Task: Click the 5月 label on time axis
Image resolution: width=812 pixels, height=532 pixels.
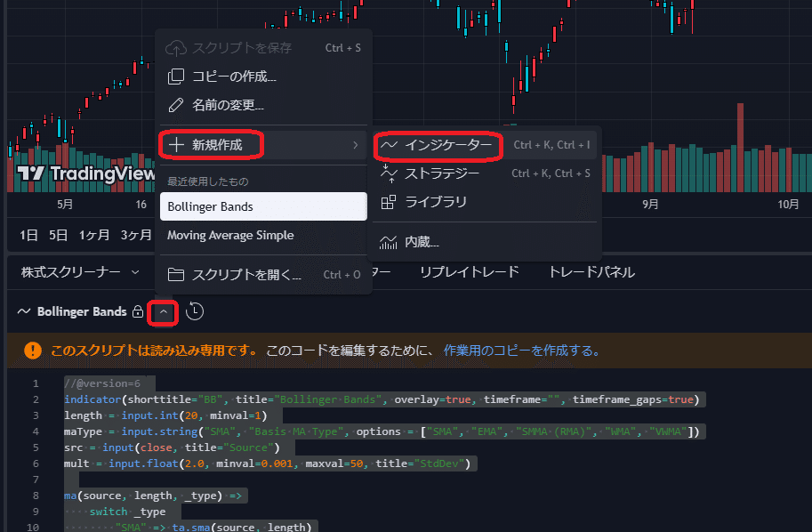Action: (65, 204)
